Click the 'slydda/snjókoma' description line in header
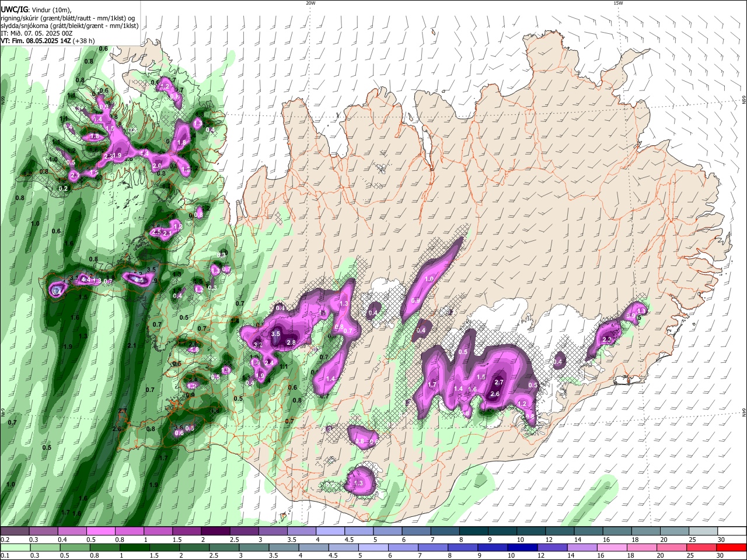This screenshot has height=560, width=747. pos(69,26)
